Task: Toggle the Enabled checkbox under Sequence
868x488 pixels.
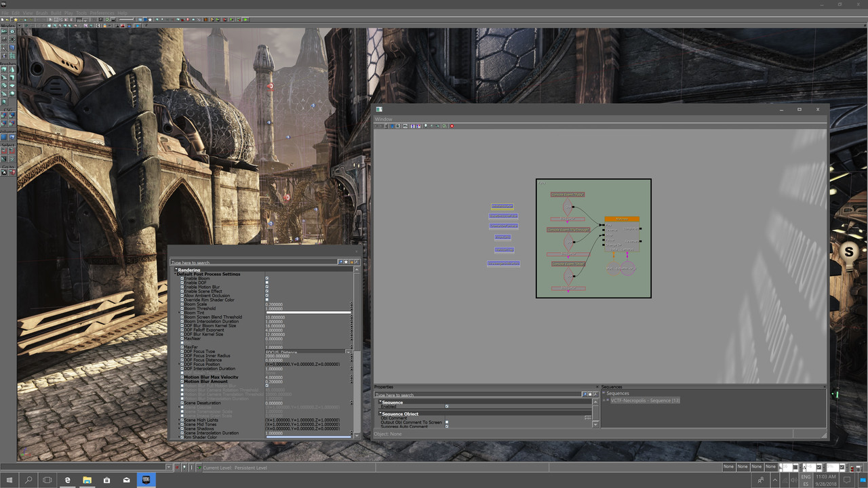Action: pyautogui.click(x=447, y=406)
